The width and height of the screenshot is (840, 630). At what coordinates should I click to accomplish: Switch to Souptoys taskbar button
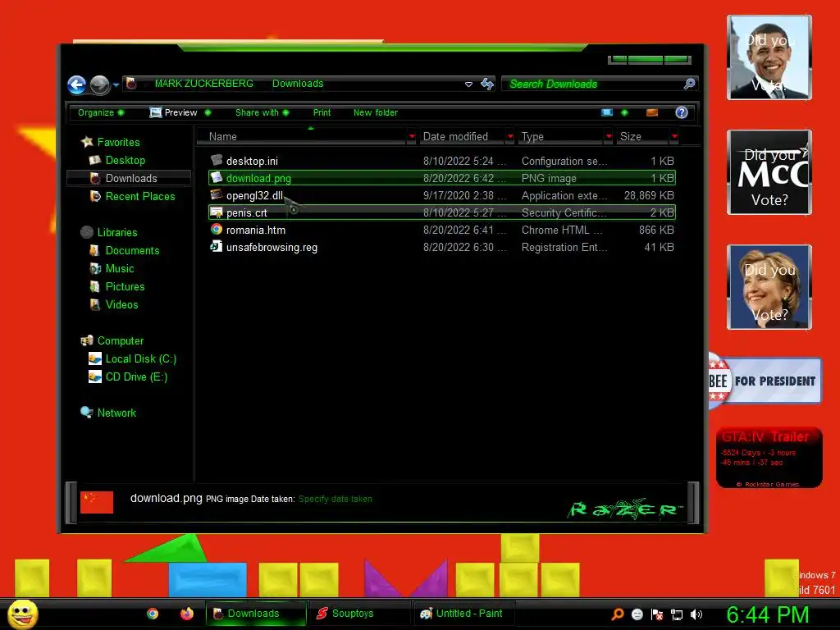point(359,614)
